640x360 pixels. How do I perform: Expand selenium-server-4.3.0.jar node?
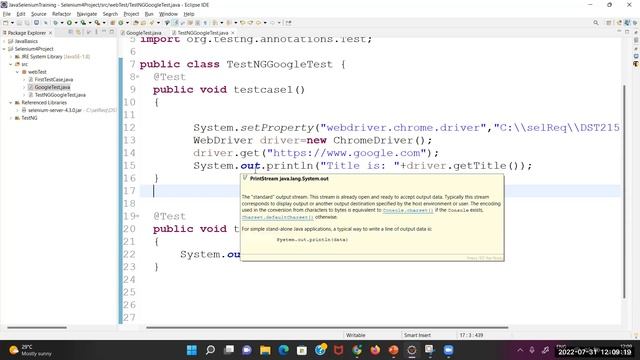pos(18,110)
